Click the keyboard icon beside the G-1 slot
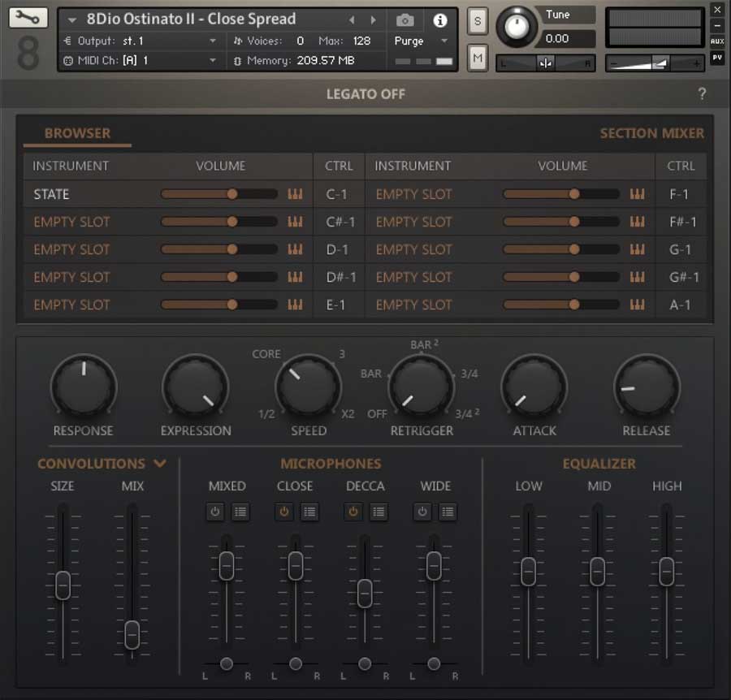The width and height of the screenshot is (731, 700). coord(638,249)
